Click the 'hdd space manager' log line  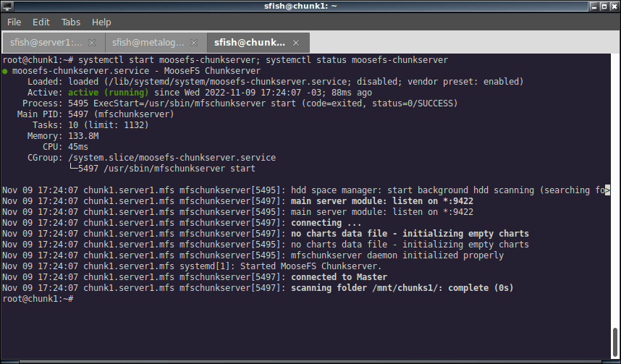pos(306,190)
